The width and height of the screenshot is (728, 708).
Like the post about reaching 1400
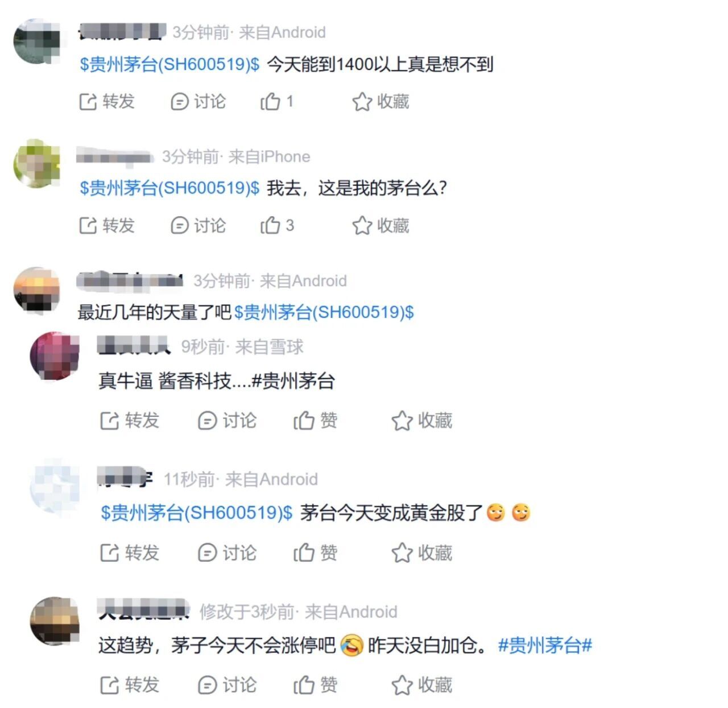[x=276, y=102]
